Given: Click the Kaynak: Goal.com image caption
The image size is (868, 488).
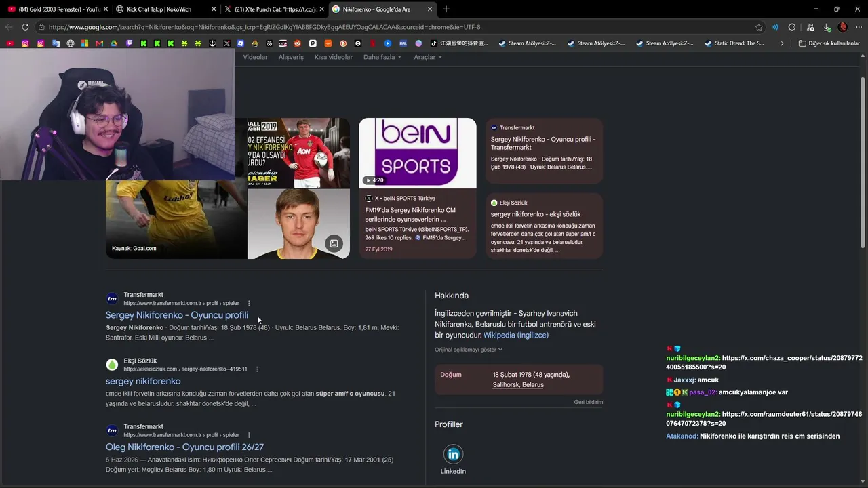Looking at the screenshot, I should tap(134, 249).
